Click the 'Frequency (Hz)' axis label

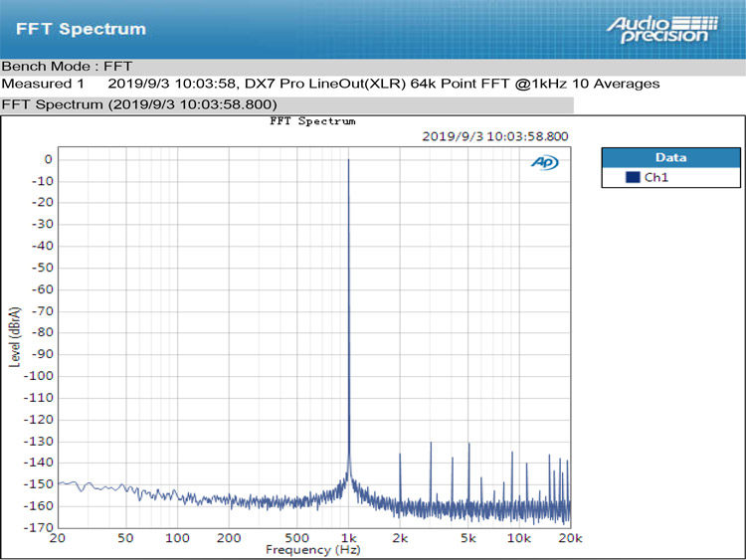tap(313, 550)
